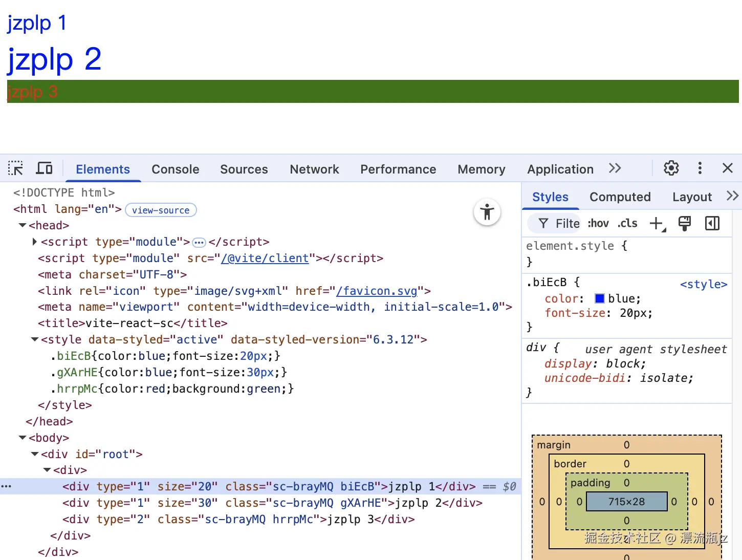Collapse the style data-styled element
742x560 pixels.
click(x=34, y=339)
